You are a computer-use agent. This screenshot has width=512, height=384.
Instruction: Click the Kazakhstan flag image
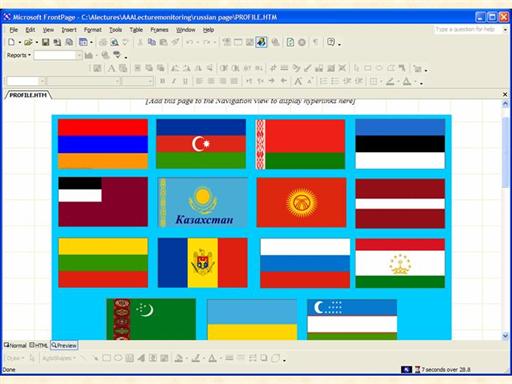pyautogui.click(x=203, y=202)
